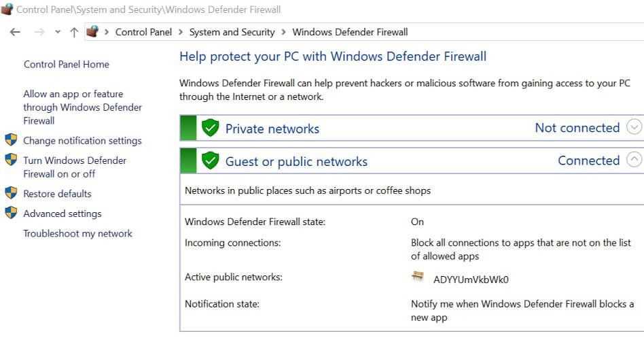Image resolution: width=644 pixels, height=340 pixels.
Task: Click the shield icon beside Change notification settings
Action: click(x=11, y=140)
